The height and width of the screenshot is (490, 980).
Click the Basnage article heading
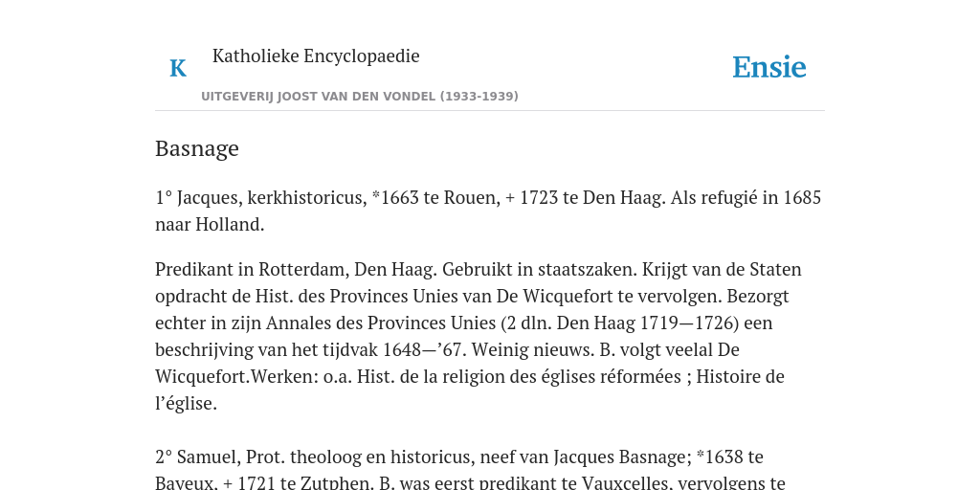[x=197, y=148]
